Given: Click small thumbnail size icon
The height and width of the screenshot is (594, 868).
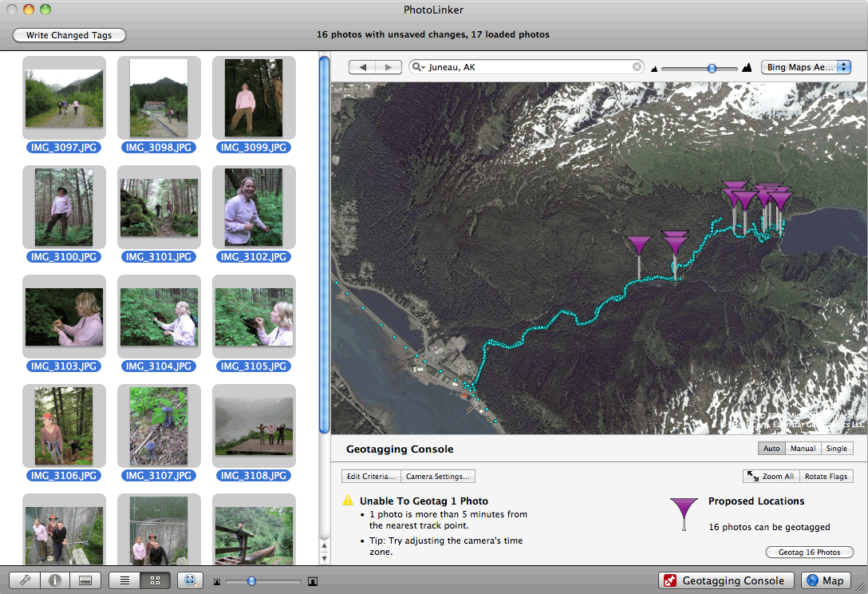Looking at the screenshot, I should (217, 582).
